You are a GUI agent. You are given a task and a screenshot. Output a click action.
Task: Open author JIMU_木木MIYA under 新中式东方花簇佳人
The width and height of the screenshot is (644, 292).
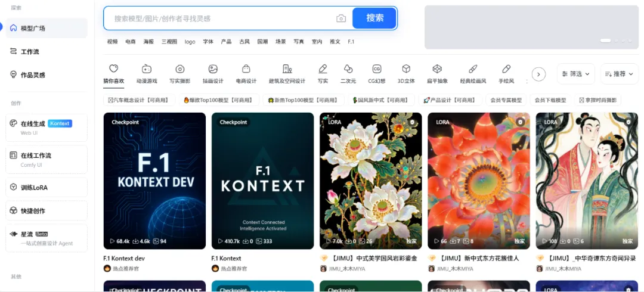tap(455, 269)
